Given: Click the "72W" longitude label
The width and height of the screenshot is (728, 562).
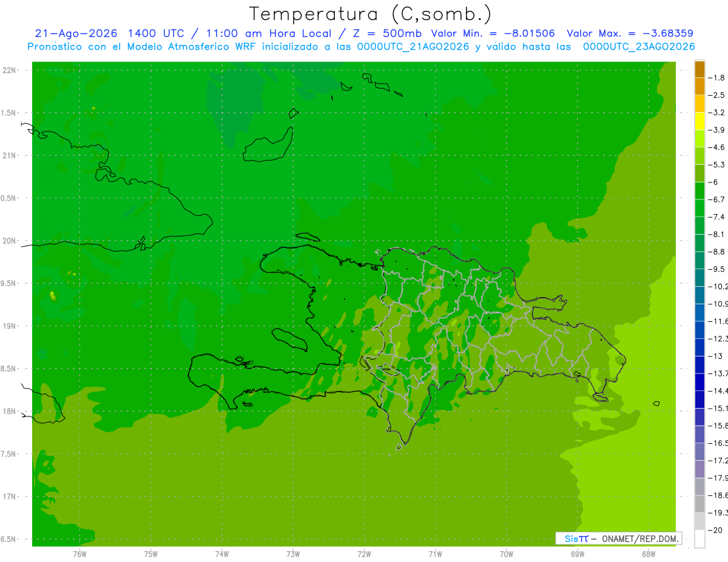Looking at the screenshot, I should coord(364,554).
